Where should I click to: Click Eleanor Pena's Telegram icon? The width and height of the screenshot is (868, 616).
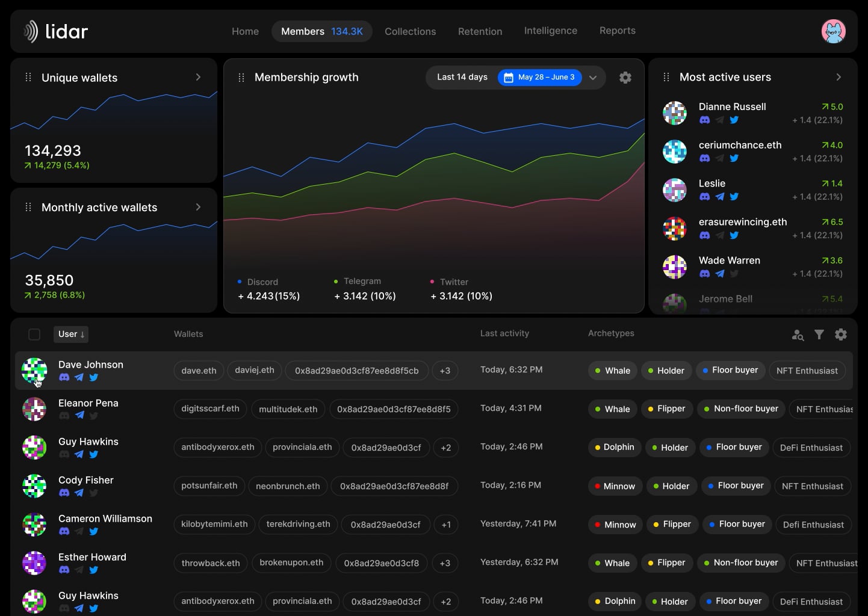coord(79,416)
